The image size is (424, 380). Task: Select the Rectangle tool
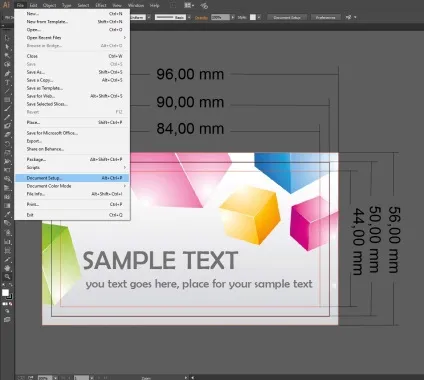7,100
